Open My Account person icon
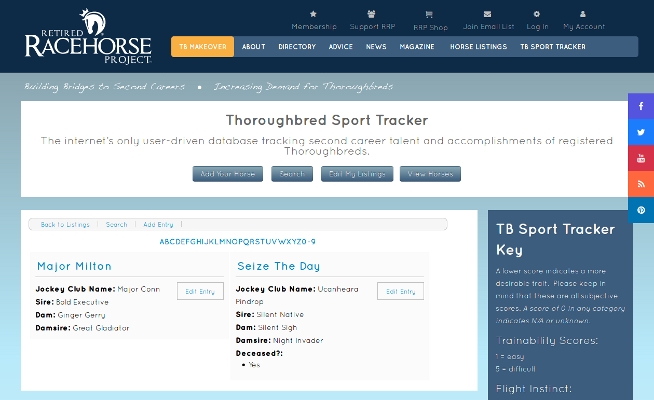Viewport: 654px width, 400px height. [x=583, y=14]
